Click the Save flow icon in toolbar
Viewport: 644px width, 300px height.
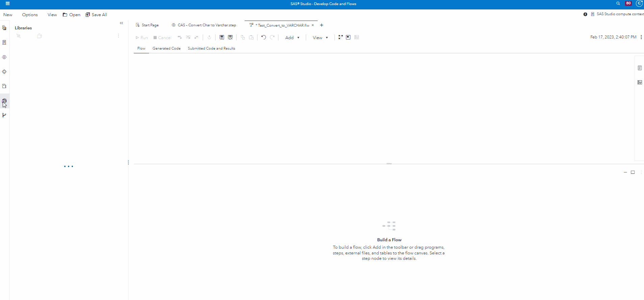[222, 37]
